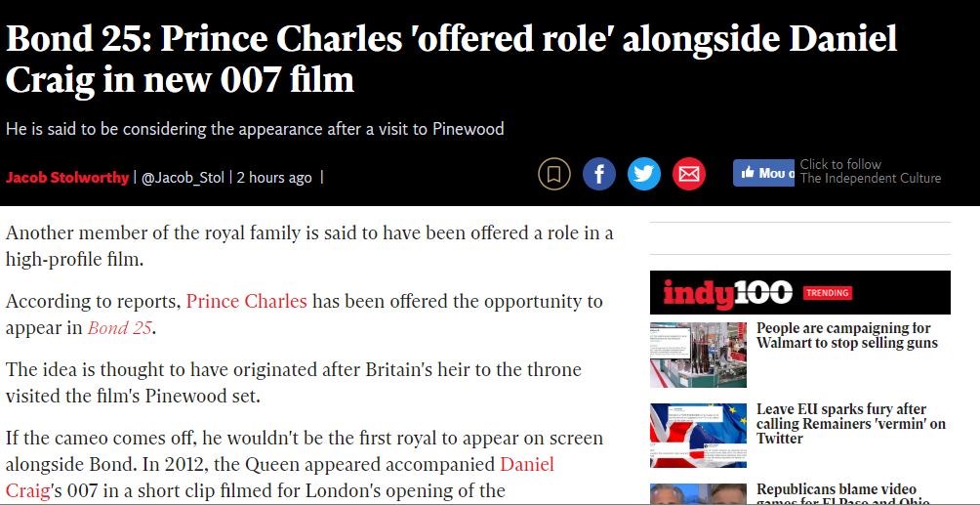Read 'Republicans blame video games' headline

click(x=837, y=491)
